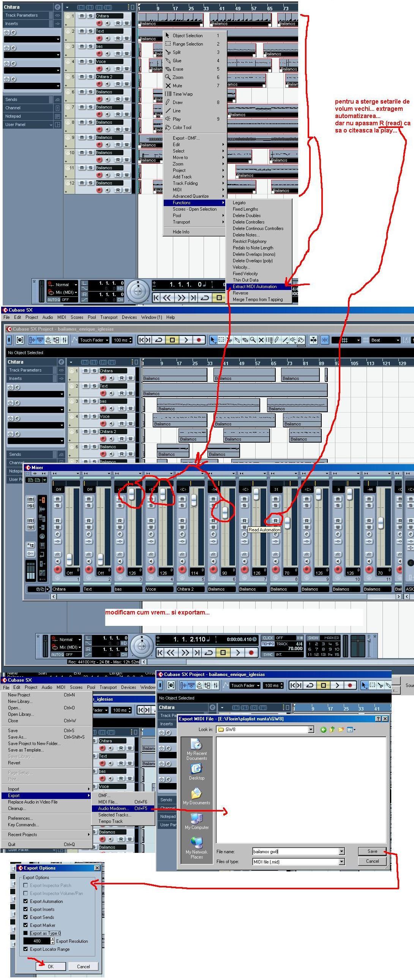
Task: Open My Recent Documents in the Export MIDI File dialog
Action: pos(196,750)
